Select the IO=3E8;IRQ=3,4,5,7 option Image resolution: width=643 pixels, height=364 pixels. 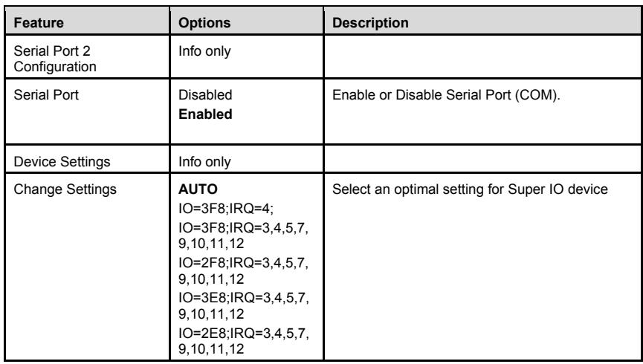pyautogui.click(x=244, y=305)
